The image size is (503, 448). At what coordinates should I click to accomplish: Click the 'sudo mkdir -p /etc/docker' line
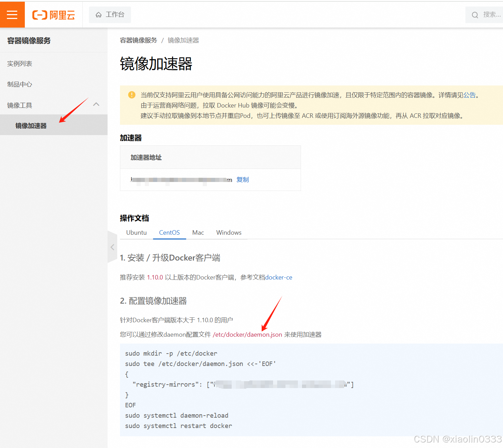[171, 353]
